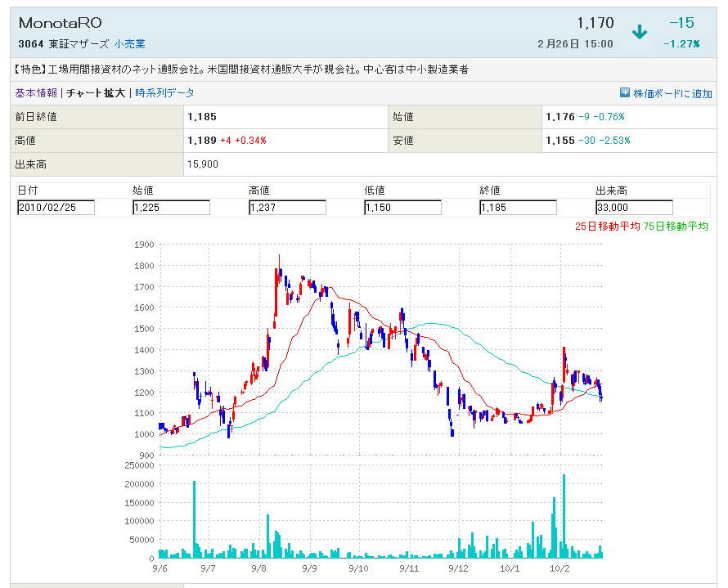Click the 低値 field showing 1,150
Screen dimensions: 728x588
[402, 208]
